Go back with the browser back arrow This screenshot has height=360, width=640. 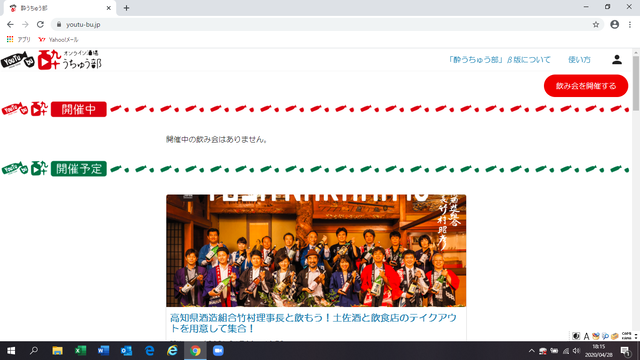pos(10,24)
